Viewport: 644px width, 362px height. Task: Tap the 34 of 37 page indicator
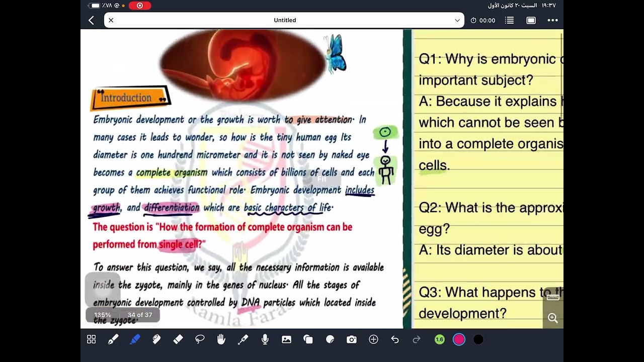[140, 315]
